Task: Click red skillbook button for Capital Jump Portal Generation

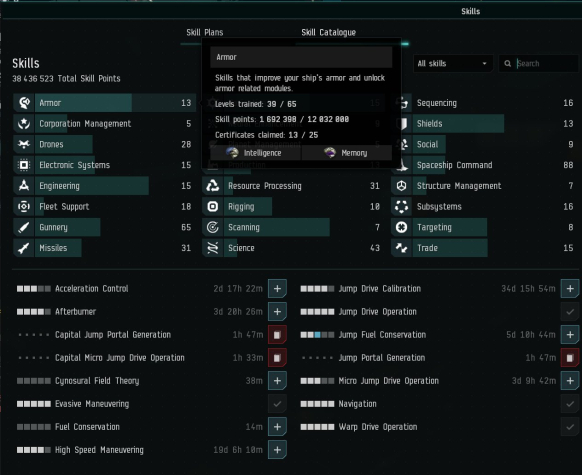Action: (x=277, y=335)
